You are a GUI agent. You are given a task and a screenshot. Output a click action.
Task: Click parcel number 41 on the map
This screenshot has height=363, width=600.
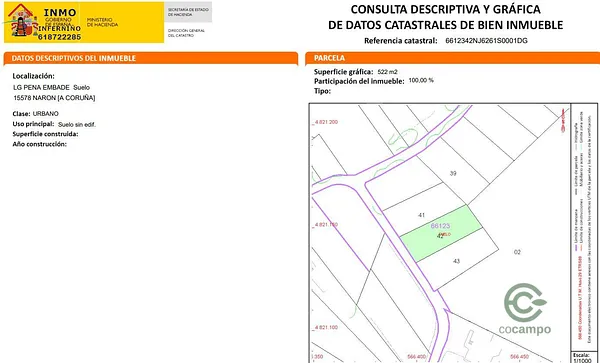421,215
